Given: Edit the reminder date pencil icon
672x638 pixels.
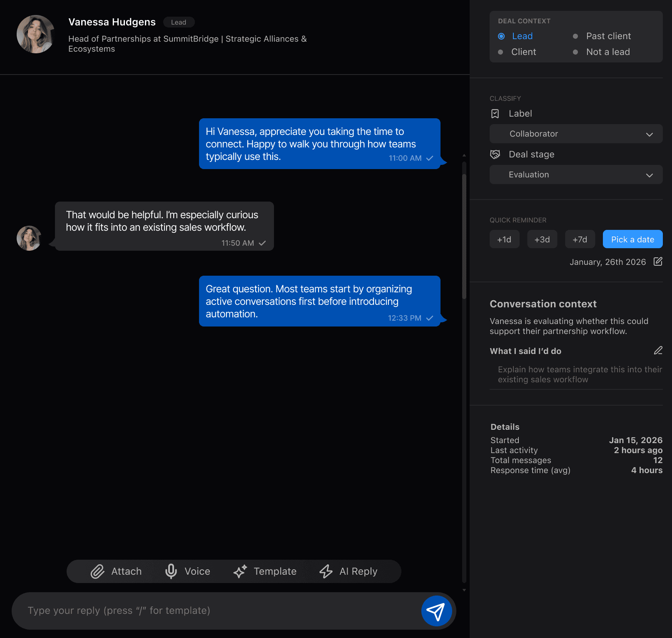Looking at the screenshot, I should [x=658, y=262].
